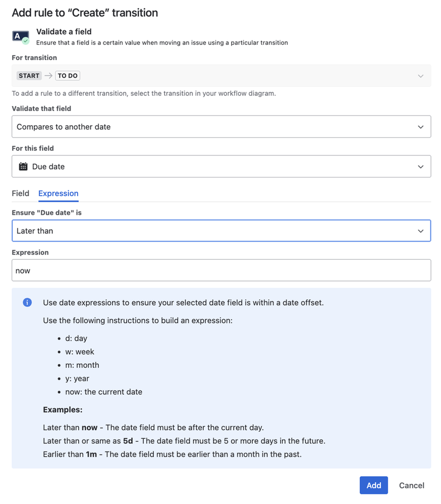441x504 pixels.
Task: Expand the For transition START to TO DO selector
Action: [x=222, y=76]
